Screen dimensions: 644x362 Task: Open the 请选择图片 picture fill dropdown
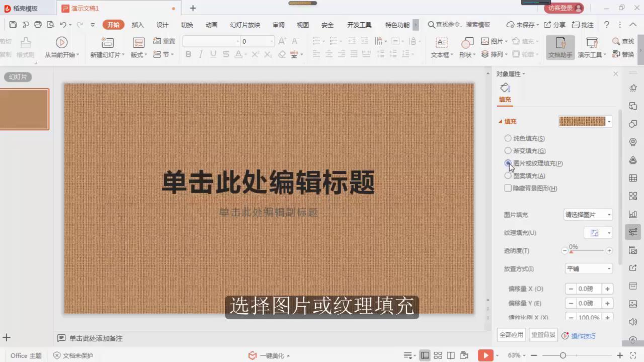(x=588, y=215)
